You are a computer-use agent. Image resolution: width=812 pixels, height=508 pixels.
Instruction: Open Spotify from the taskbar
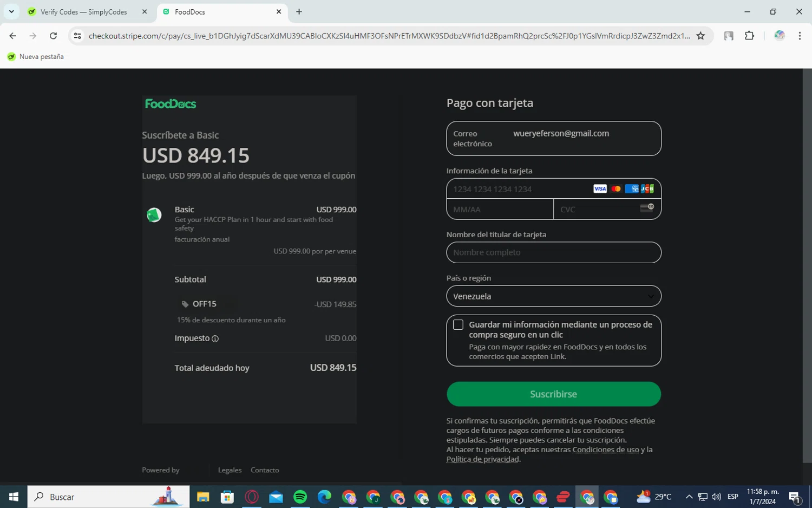pyautogui.click(x=300, y=497)
